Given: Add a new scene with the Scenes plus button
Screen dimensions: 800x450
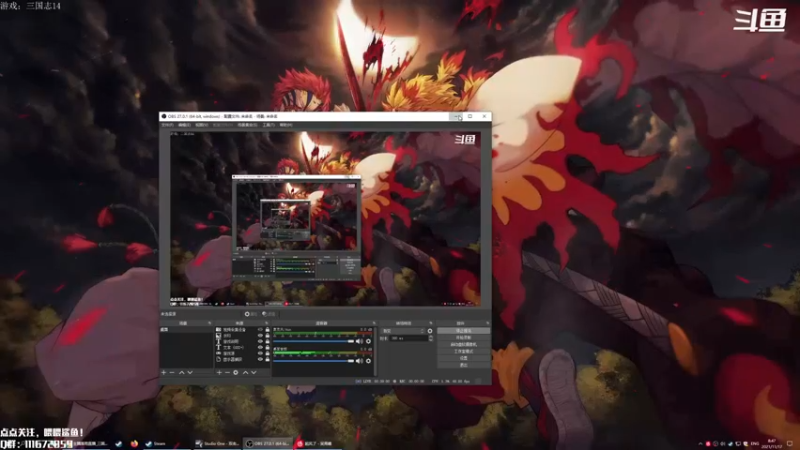Looking at the screenshot, I should pos(164,372).
